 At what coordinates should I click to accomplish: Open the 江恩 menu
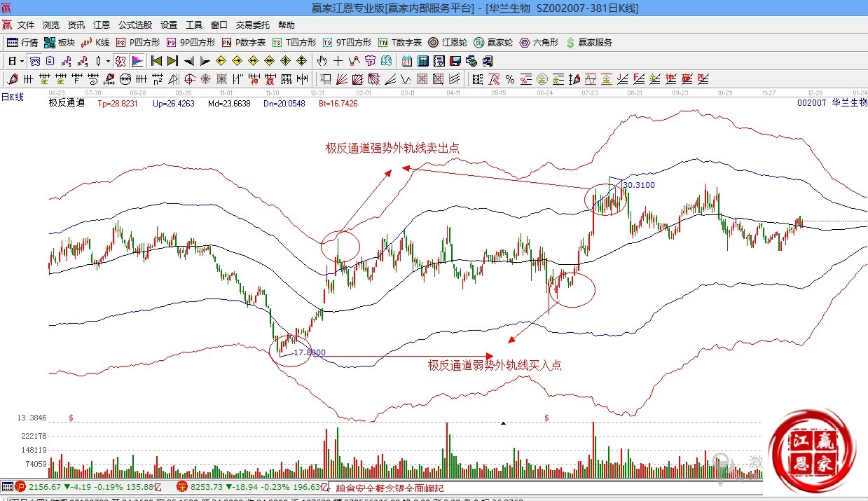point(102,25)
